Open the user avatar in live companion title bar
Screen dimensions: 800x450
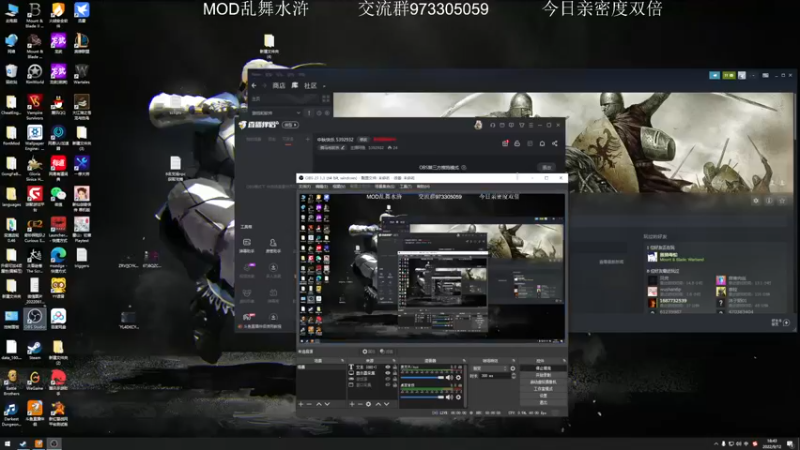(478, 124)
